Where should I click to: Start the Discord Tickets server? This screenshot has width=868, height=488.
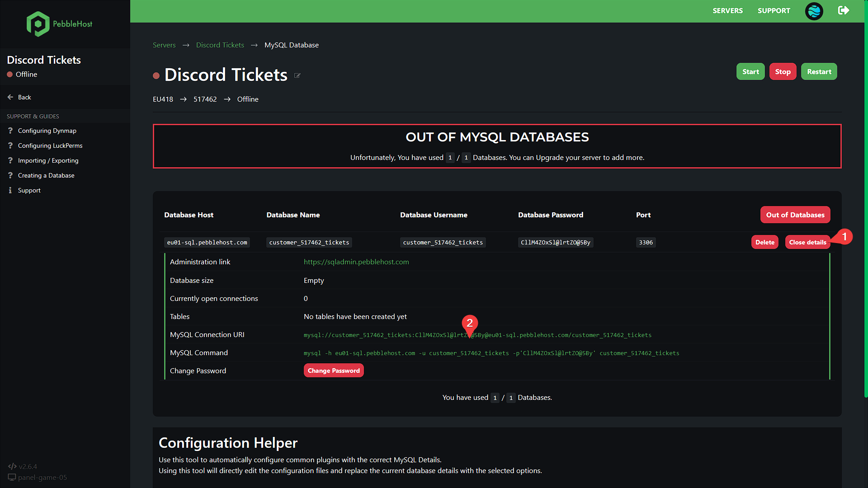(x=750, y=71)
